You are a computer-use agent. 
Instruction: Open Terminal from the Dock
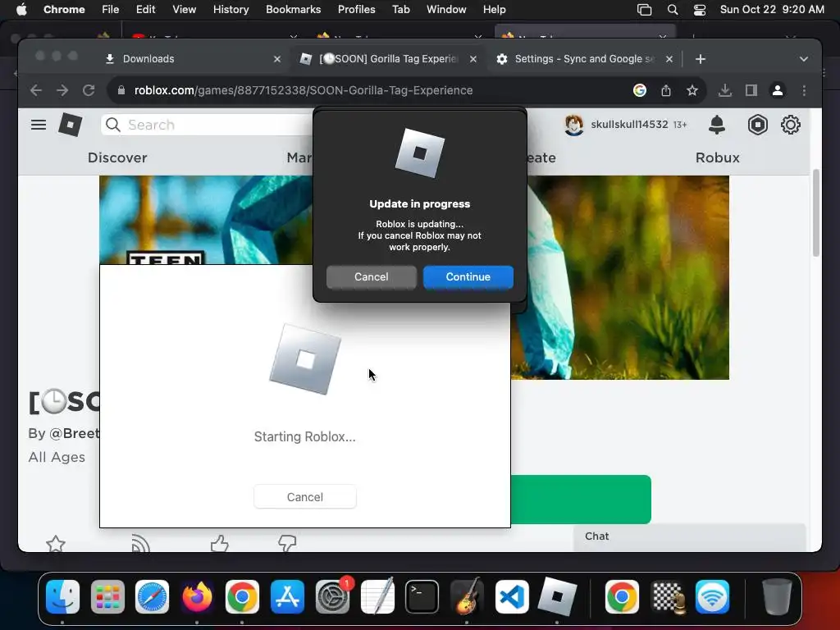[422, 596]
